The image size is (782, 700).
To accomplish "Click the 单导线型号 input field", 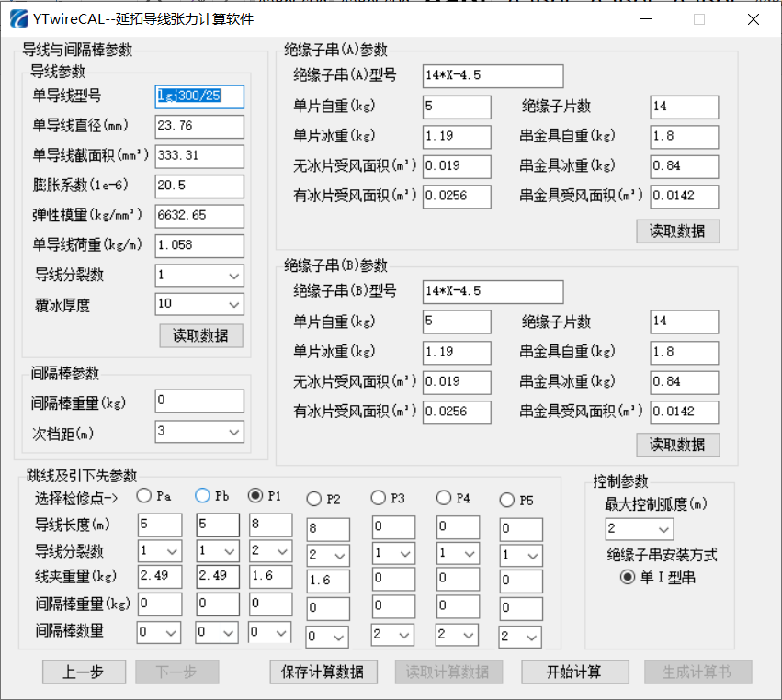I will click(x=199, y=96).
